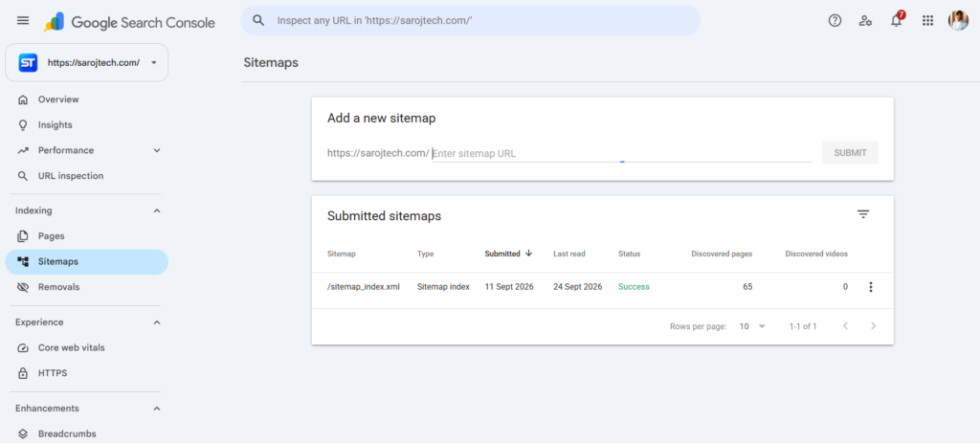The height and width of the screenshot is (443, 980).
Task: Open the account profile avatar
Action: coord(958,21)
